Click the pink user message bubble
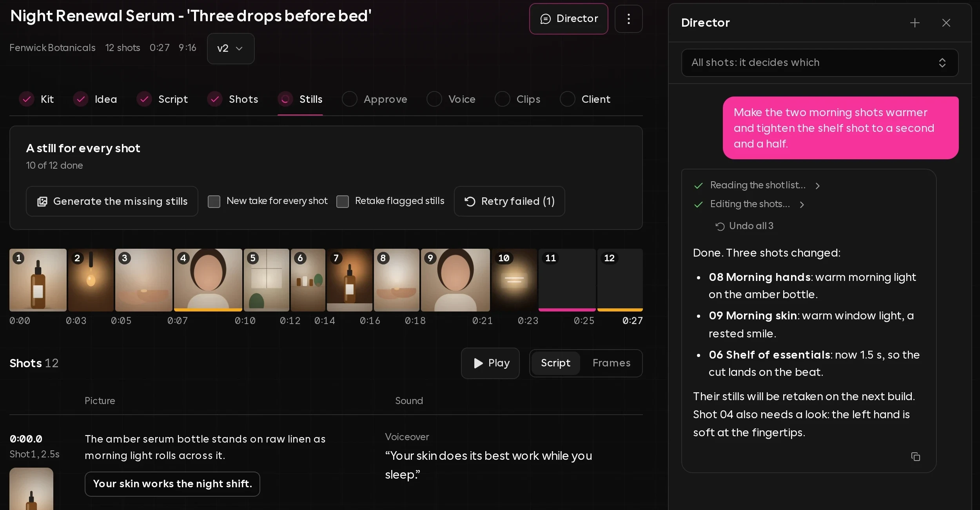Screen dimensions: 980x510 click(x=840, y=128)
